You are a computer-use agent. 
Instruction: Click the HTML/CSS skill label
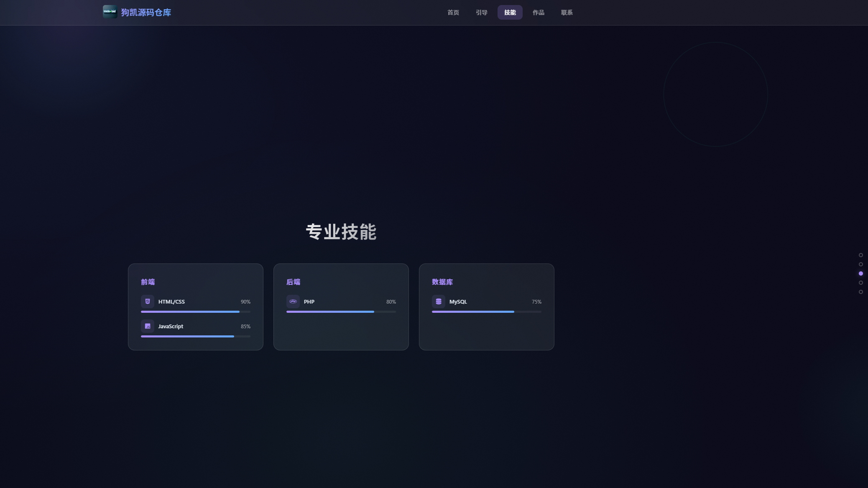point(171,301)
